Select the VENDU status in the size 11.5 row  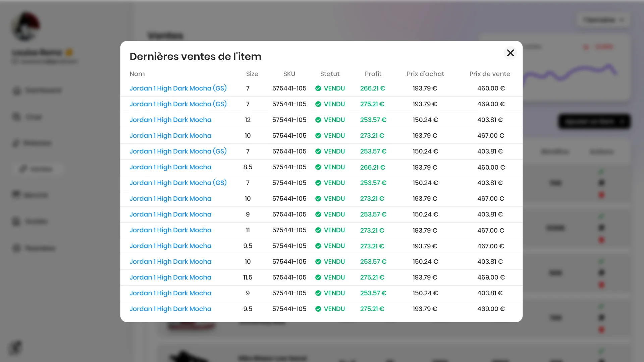coord(334,278)
